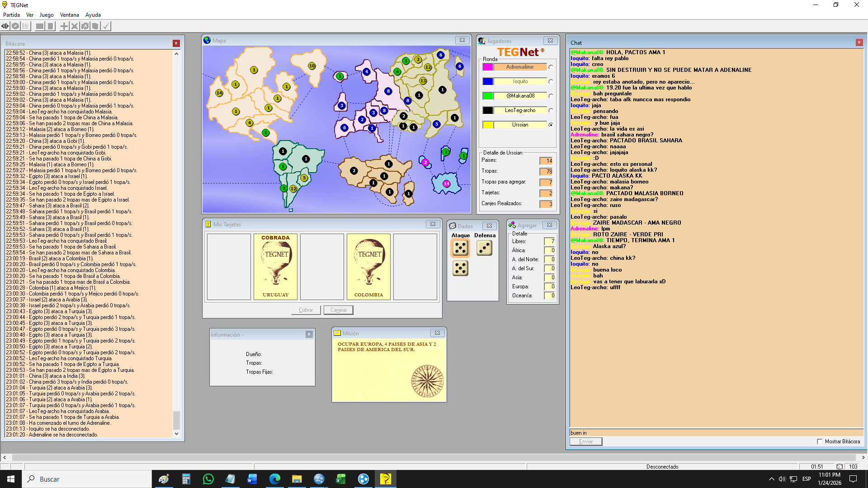Click the white defense die
The height and width of the screenshot is (488, 868).
(484, 248)
